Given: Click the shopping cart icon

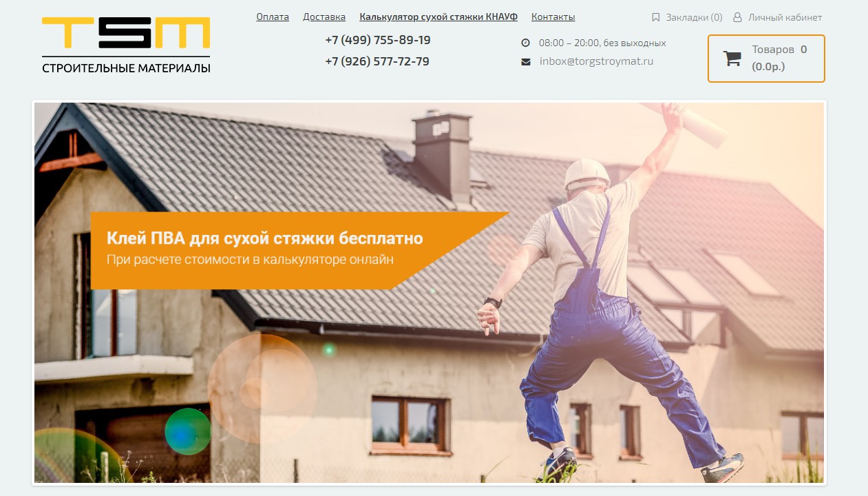Looking at the screenshot, I should 732,58.
